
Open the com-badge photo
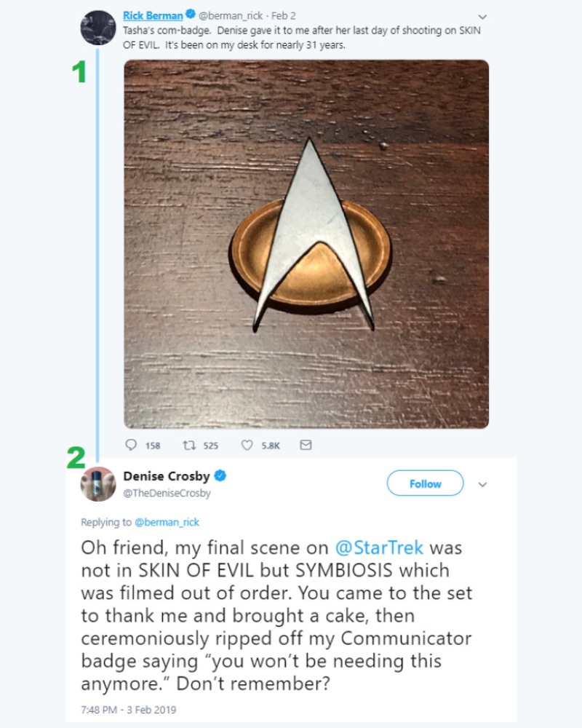pos(306,244)
